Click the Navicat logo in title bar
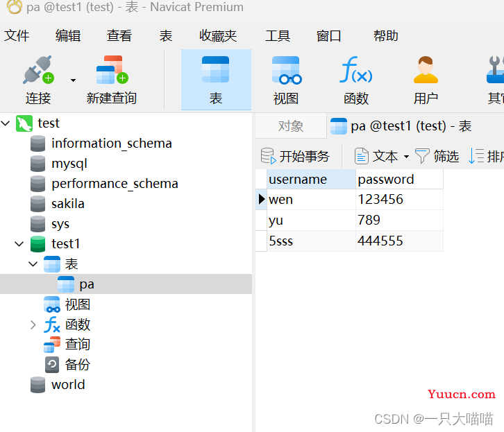The height and width of the screenshot is (432, 504). coord(15,7)
